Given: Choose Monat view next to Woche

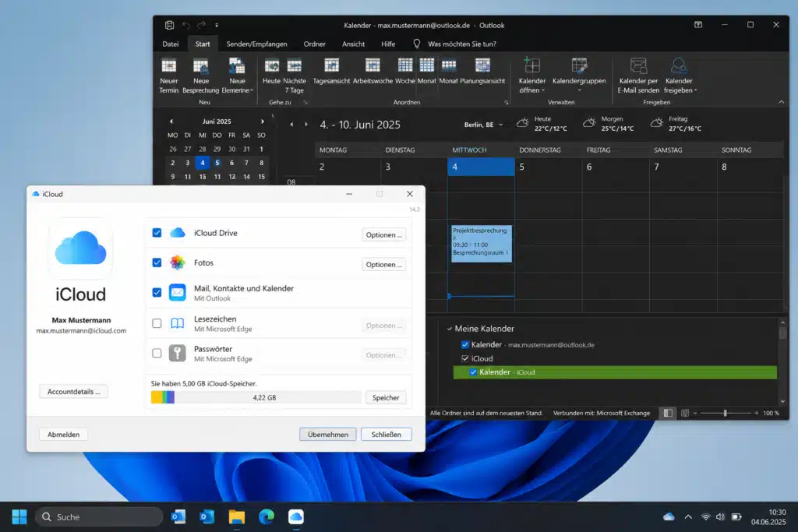Looking at the screenshot, I should click(x=426, y=71).
